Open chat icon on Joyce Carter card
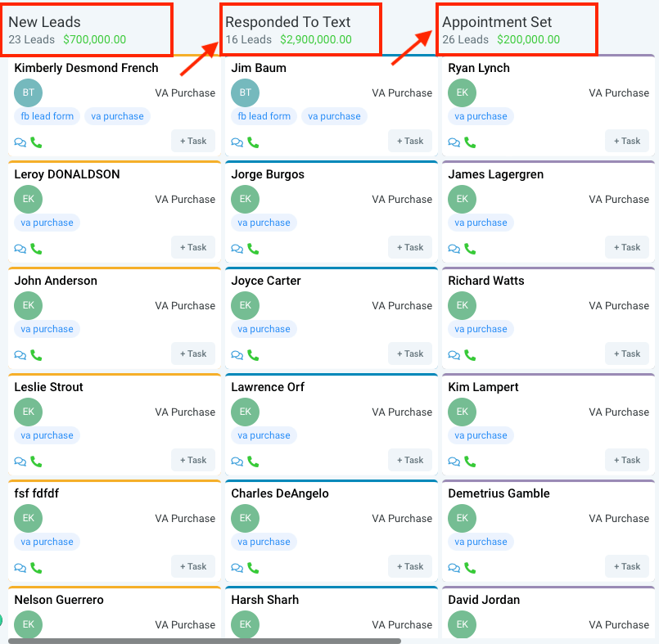 (237, 355)
